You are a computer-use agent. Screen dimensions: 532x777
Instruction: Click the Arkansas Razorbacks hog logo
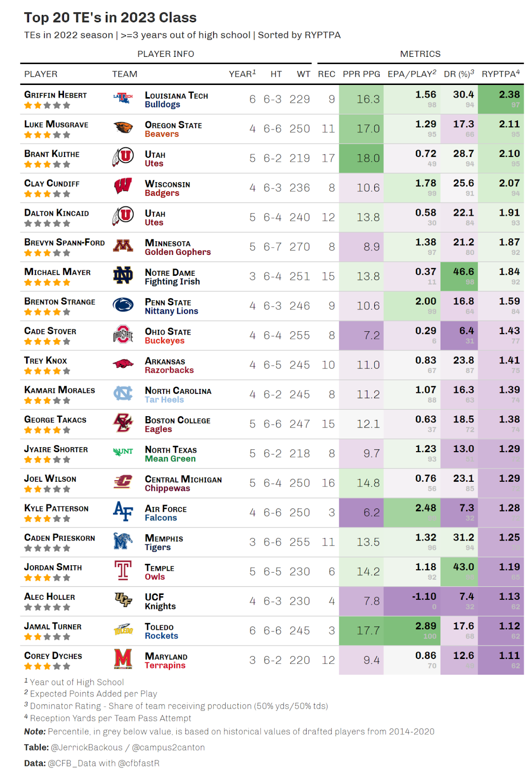click(123, 364)
